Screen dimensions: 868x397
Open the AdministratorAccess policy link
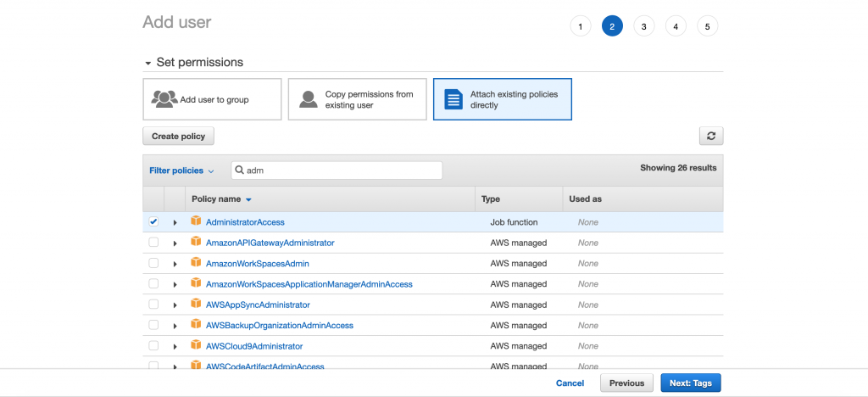245,222
